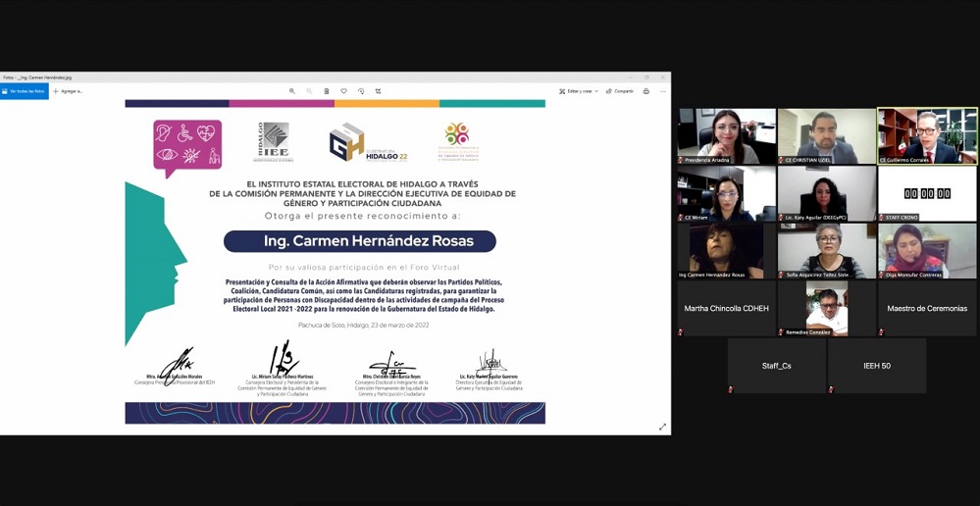Select CE Miriam video tile
This screenshot has width=980, height=506.
(x=726, y=193)
